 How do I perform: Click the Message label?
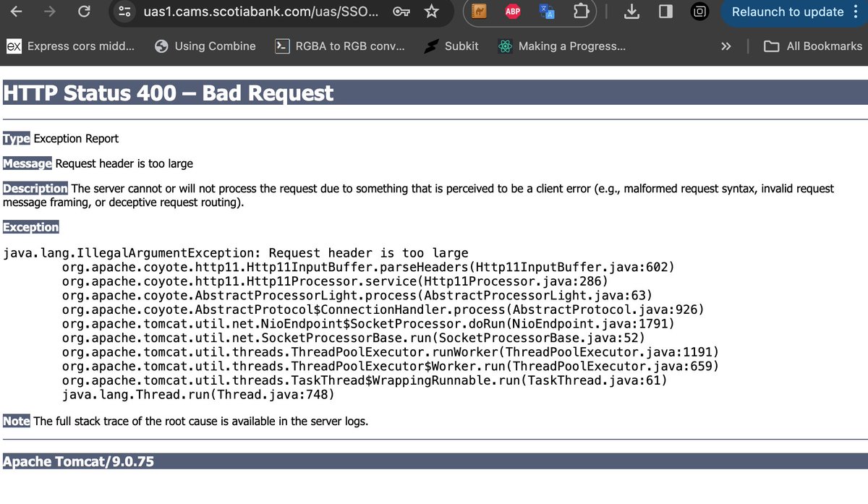(x=27, y=163)
